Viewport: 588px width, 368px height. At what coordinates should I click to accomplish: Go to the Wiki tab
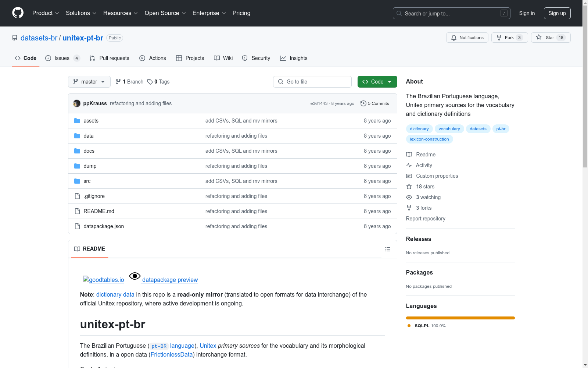223,58
